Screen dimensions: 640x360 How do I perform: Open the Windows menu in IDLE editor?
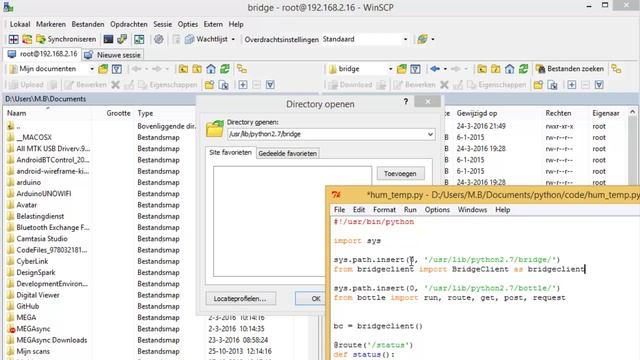472,210
